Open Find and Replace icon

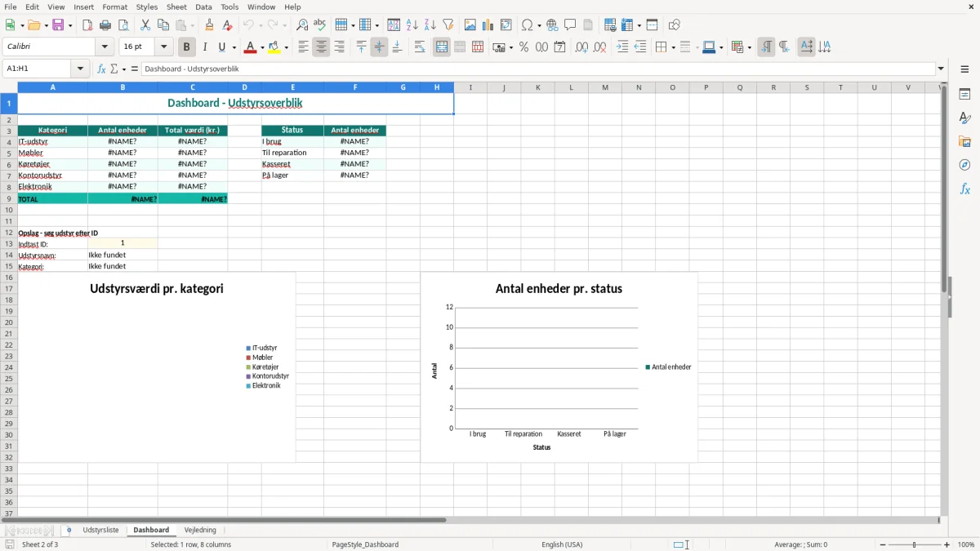302,25
